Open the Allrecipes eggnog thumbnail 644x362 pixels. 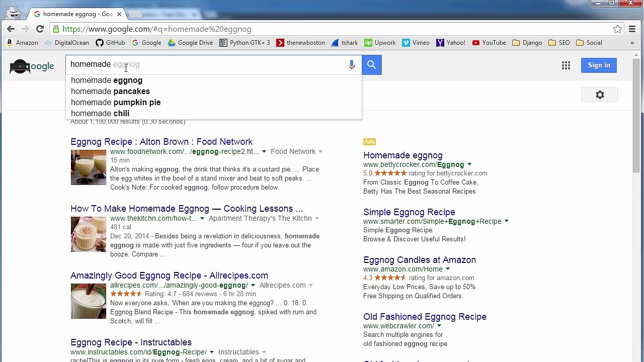89,301
